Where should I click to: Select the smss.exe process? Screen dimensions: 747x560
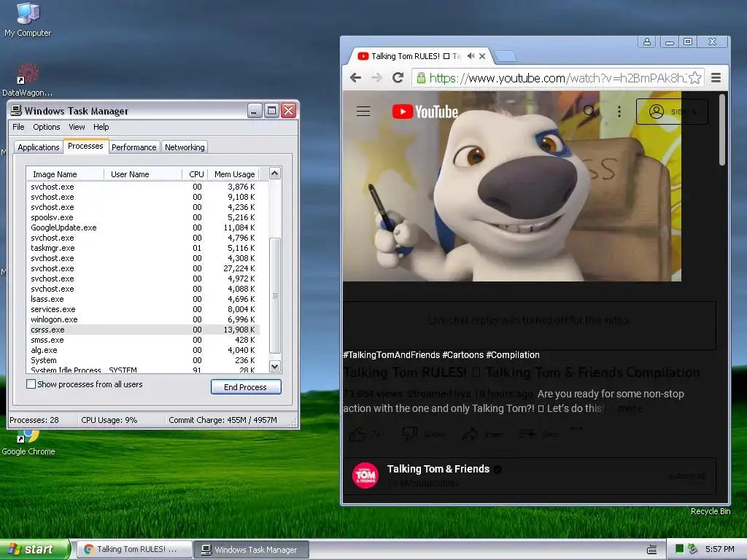143,340
